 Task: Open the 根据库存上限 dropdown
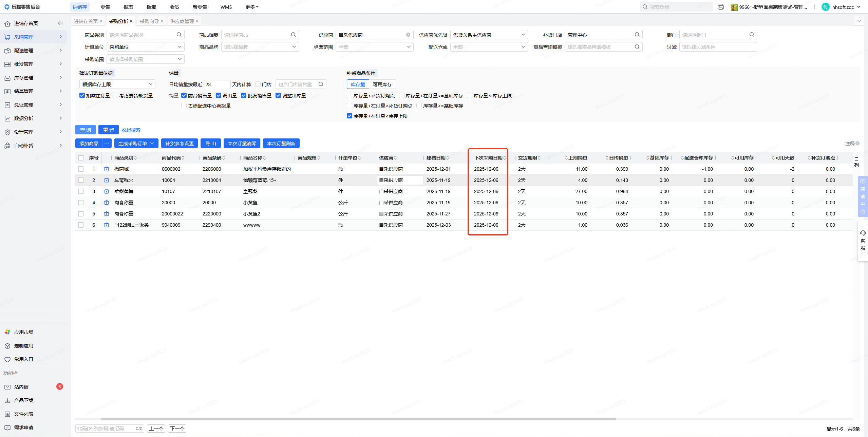[117, 84]
